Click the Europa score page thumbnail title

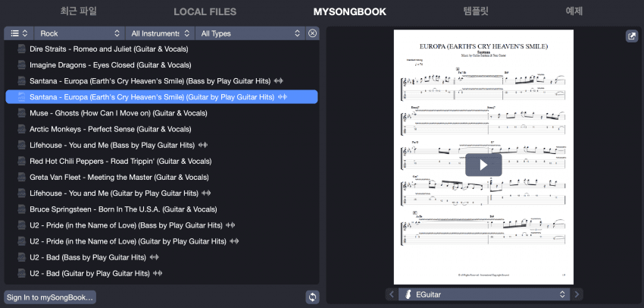click(483, 46)
